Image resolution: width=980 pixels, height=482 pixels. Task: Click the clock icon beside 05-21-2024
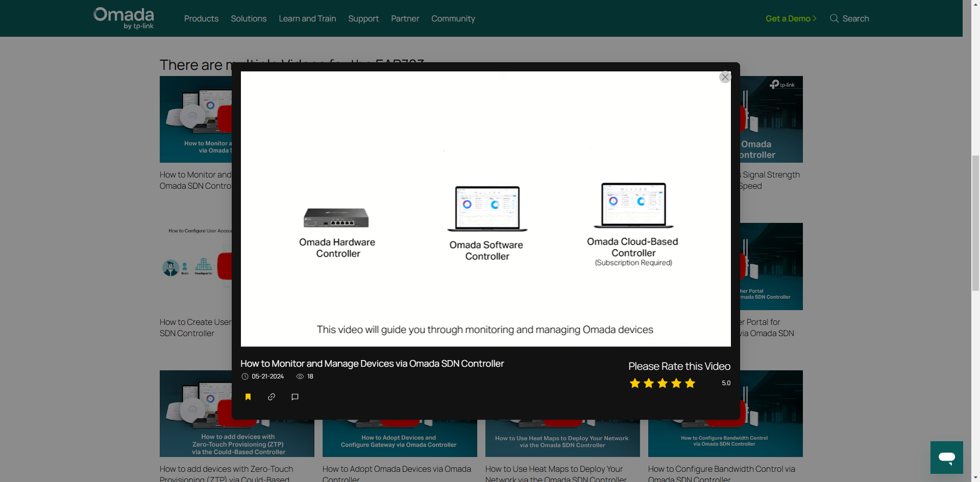(x=245, y=376)
